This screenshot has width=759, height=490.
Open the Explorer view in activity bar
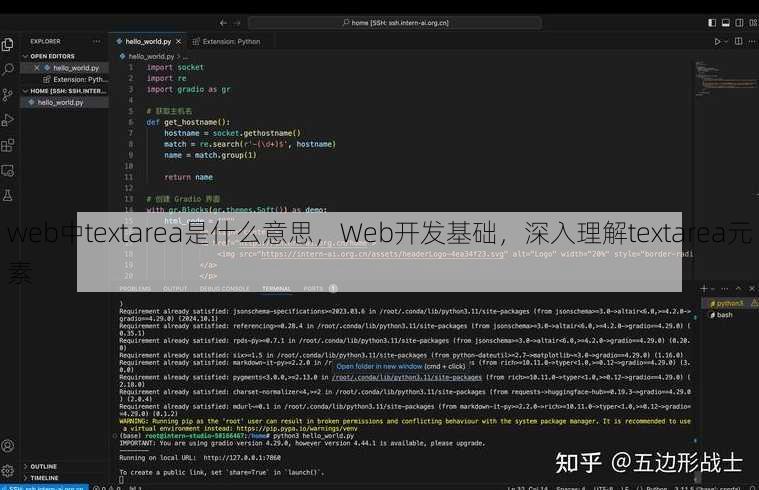[8, 45]
